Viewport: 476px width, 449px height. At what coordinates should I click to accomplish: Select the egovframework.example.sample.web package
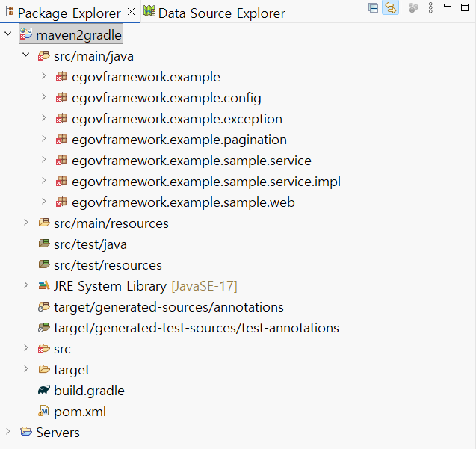click(x=183, y=202)
